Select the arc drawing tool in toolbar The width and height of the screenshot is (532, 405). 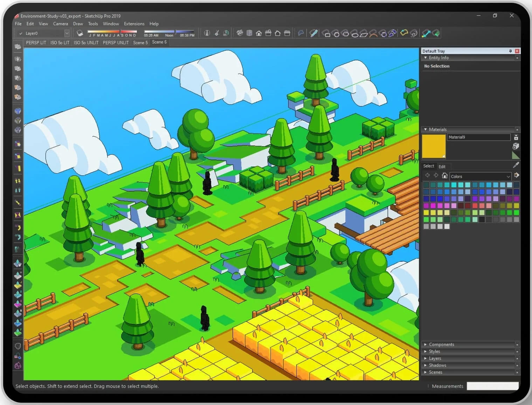(373, 34)
